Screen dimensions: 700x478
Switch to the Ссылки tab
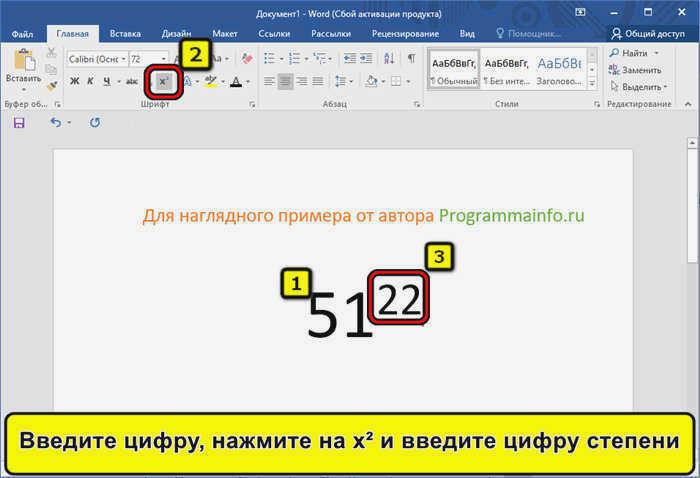[274, 33]
